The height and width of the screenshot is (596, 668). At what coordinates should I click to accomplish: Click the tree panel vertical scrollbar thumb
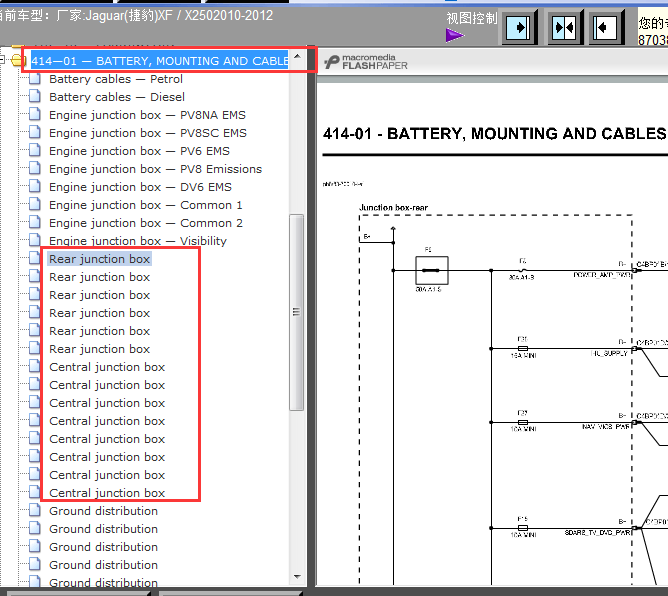point(297,312)
